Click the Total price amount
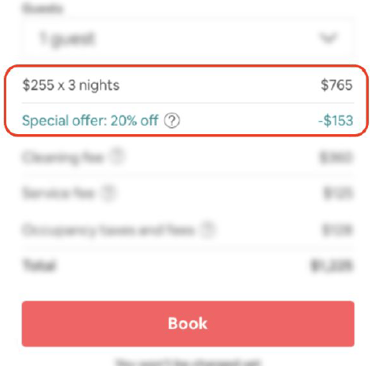 click(331, 266)
